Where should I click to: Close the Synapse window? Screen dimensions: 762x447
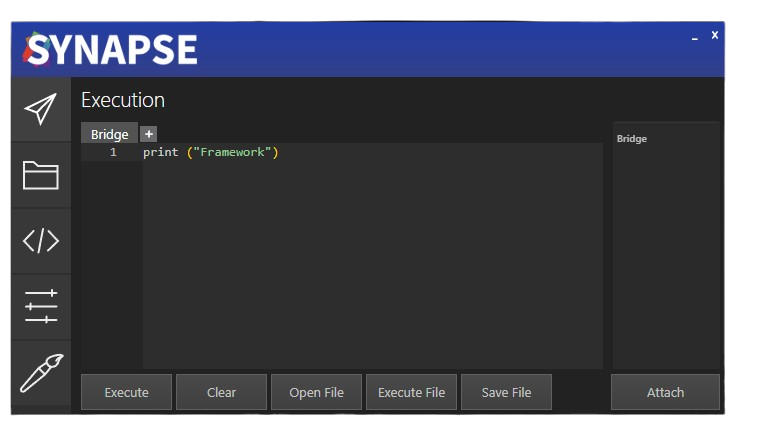[715, 35]
